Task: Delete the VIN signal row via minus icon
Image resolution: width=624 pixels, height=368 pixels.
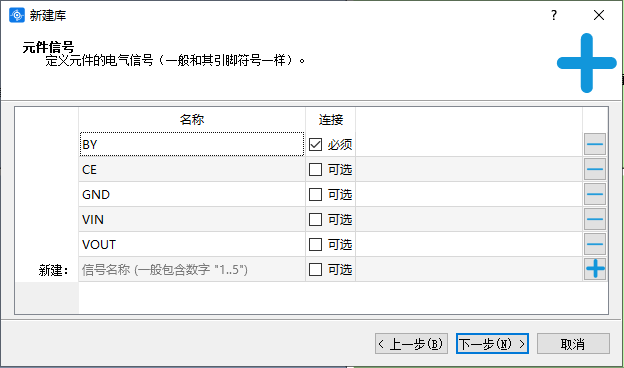Action: click(595, 219)
